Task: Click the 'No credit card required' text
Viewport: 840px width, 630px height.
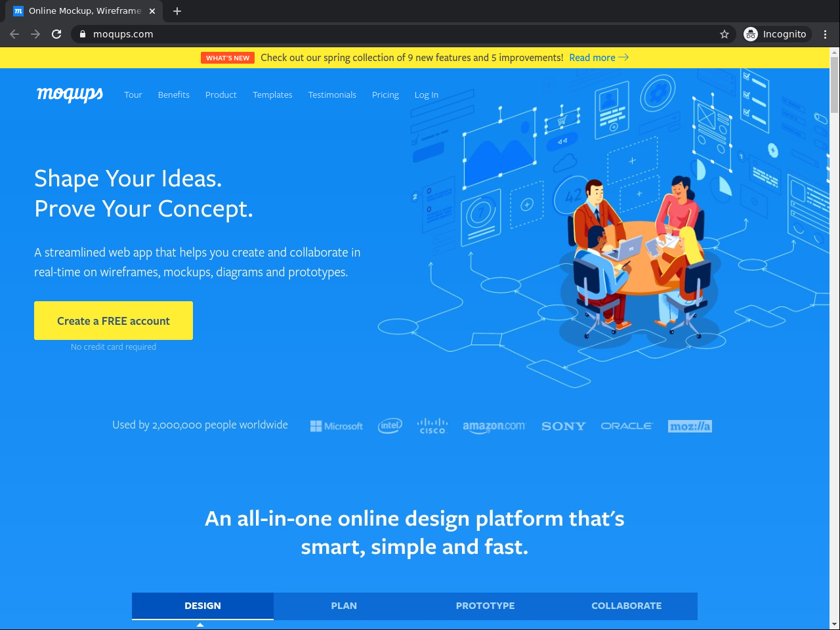Action: click(114, 346)
